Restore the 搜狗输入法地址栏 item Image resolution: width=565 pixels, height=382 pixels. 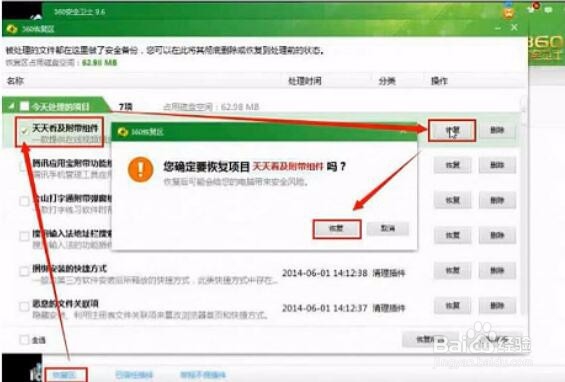point(452,235)
